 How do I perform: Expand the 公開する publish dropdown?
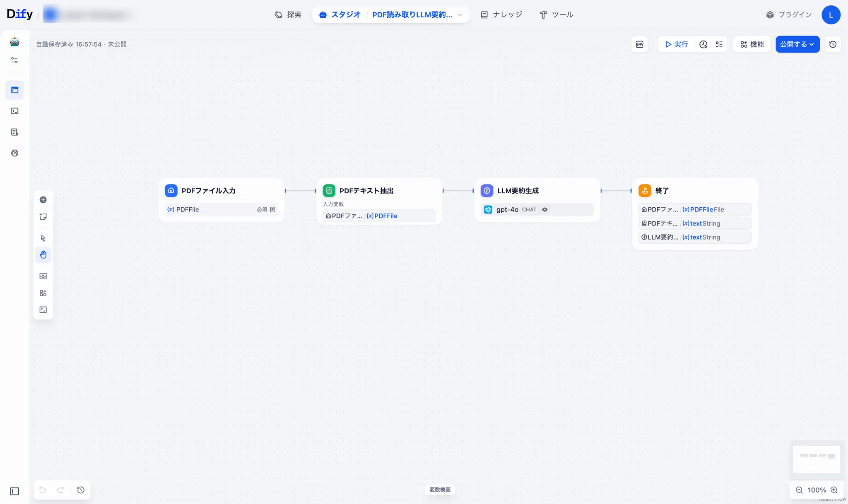tap(797, 44)
